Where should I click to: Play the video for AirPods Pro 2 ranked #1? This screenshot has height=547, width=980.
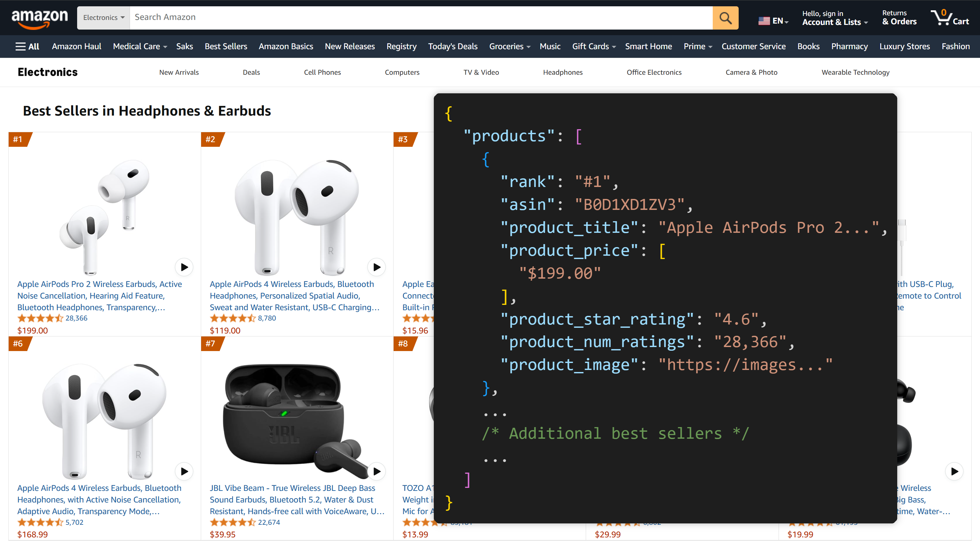184,267
